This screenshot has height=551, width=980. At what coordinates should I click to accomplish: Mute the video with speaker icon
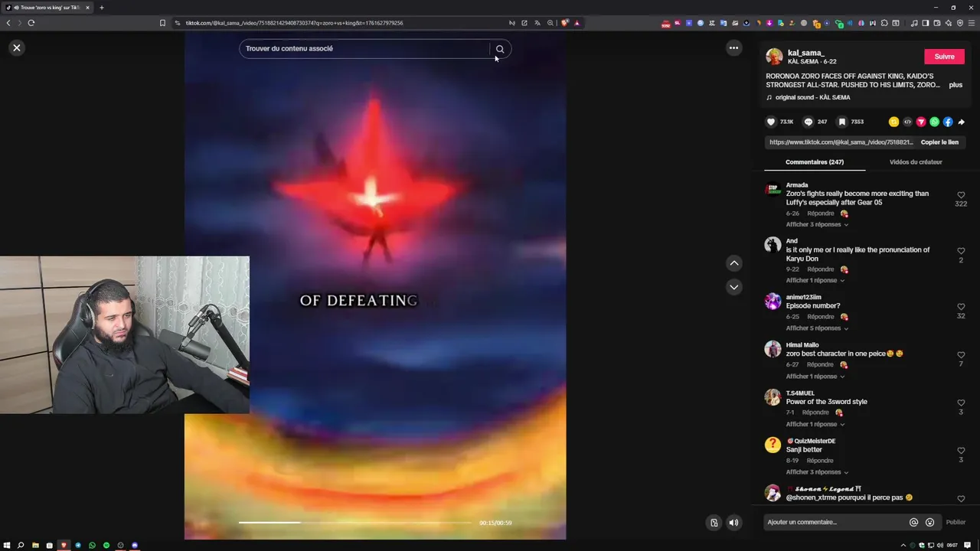733,523
